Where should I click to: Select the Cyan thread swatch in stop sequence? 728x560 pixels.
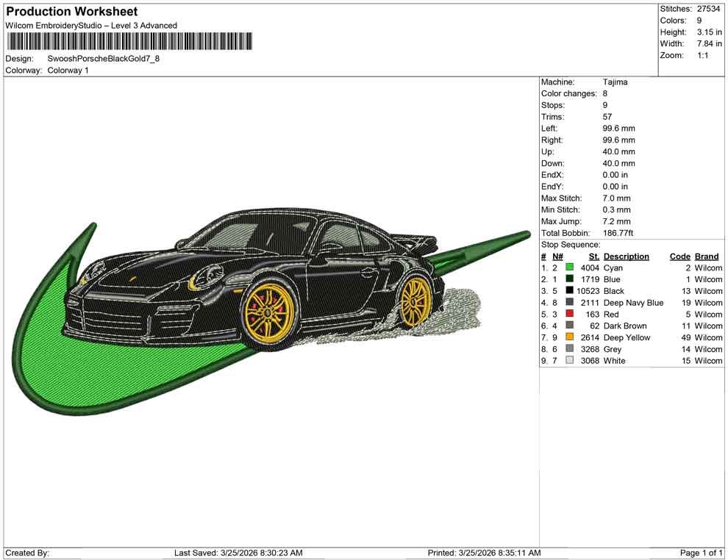568,268
